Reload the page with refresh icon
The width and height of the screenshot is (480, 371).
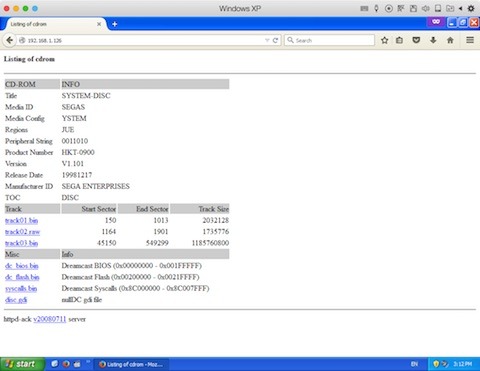275,40
